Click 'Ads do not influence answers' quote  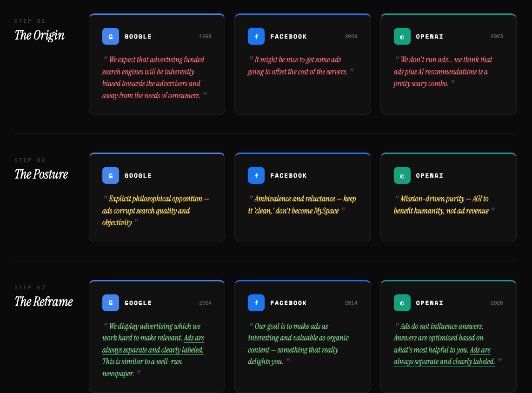pyautogui.click(x=447, y=344)
